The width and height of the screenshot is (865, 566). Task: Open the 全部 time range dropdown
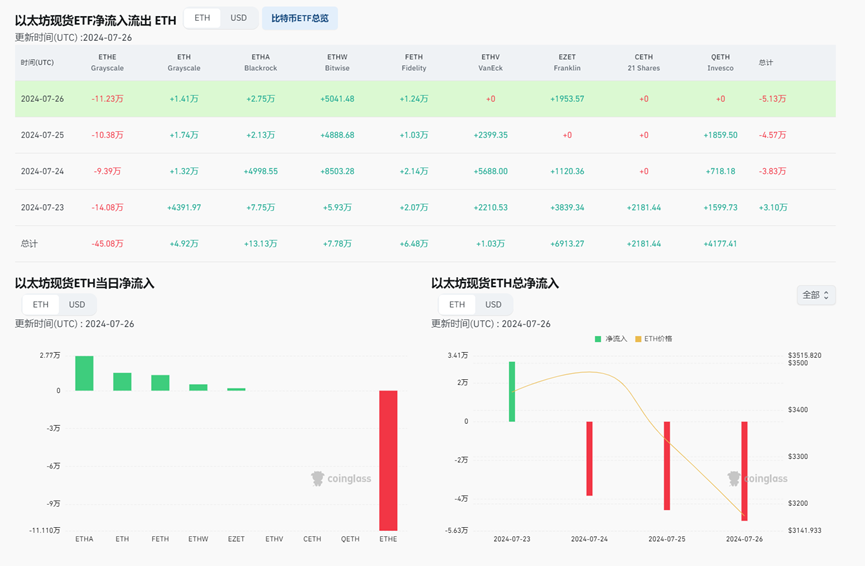click(815, 295)
